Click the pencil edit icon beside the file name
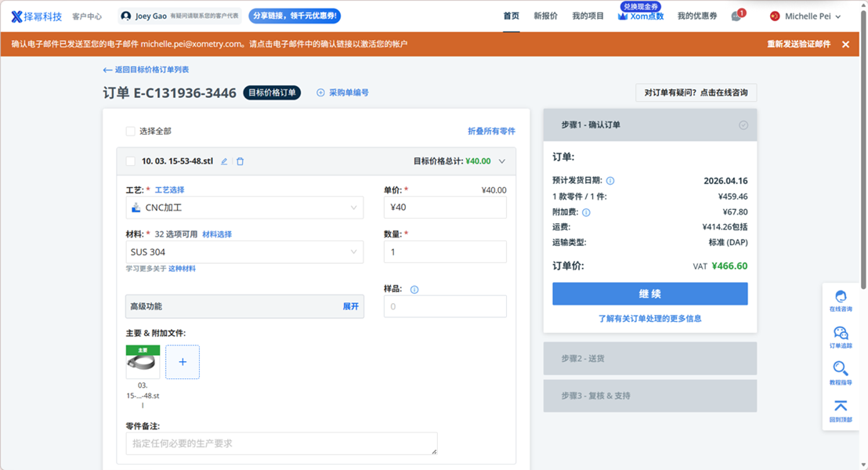The width and height of the screenshot is (868, 470). pos(224,161)
